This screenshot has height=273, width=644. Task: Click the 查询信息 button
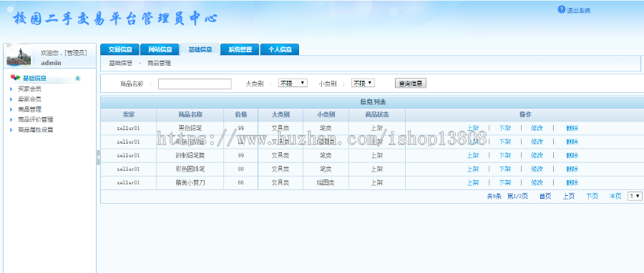click(x=411, y=83)
